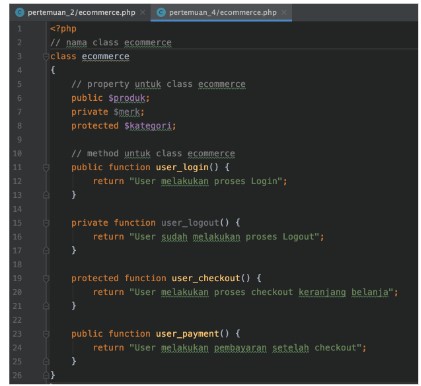Click the class keyword on line 3
The image size is (421, 386).
tap(63, 56)
